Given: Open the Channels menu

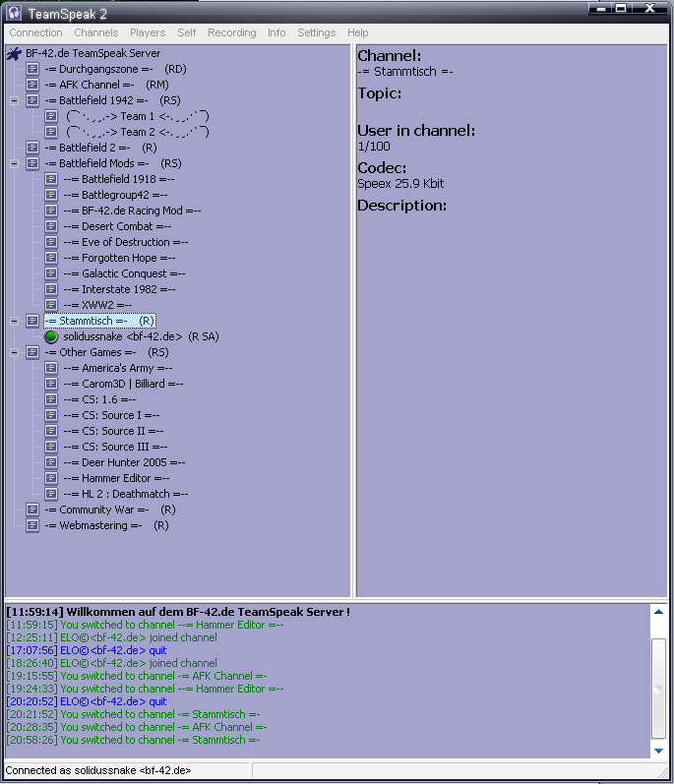Looking at the screenshot, I should (x=96, y=32).
